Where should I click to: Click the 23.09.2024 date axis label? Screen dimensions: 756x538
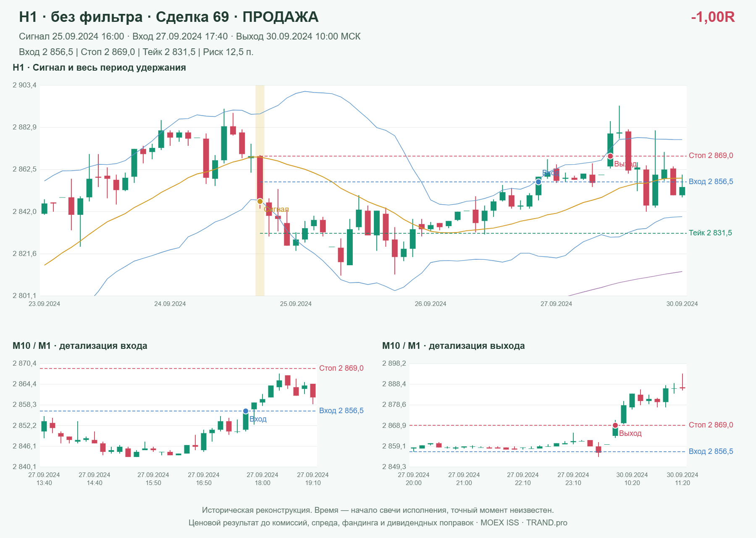coord(44,304)
